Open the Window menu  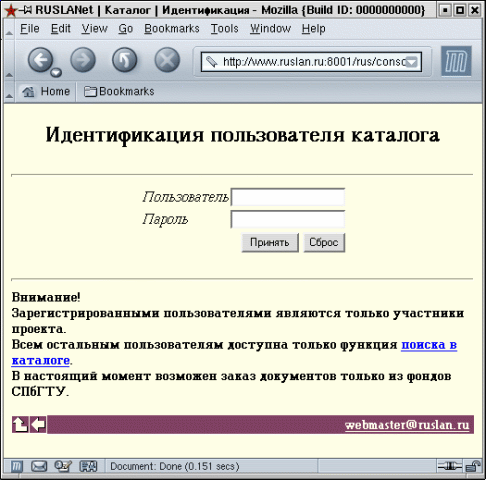(270, 29)
